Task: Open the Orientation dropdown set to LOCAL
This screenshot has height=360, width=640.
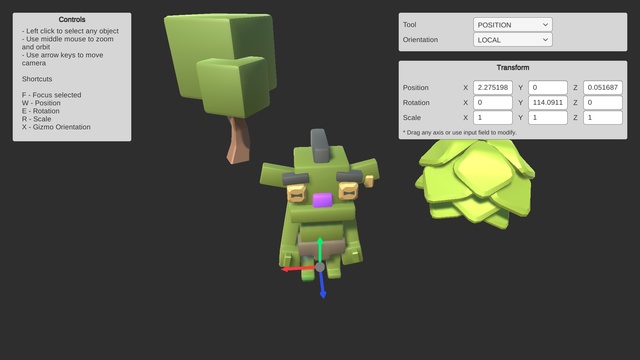Action: [513, 40]
